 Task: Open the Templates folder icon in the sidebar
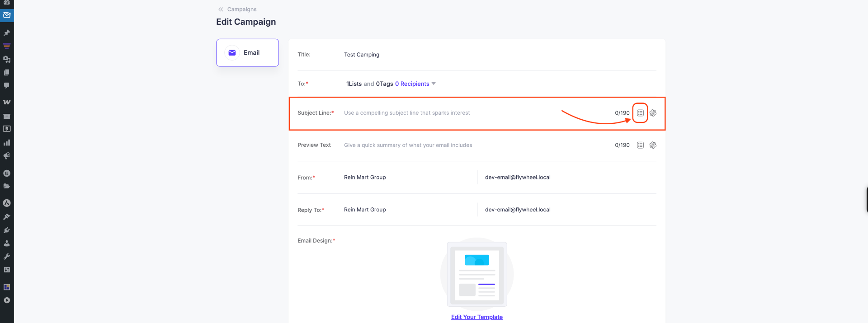(x=7, y=186)
